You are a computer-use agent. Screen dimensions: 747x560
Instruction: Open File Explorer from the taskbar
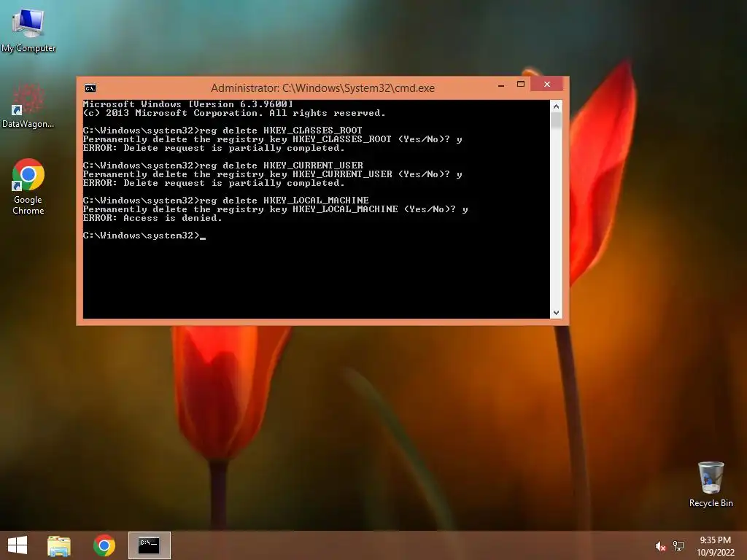(59, 545)
